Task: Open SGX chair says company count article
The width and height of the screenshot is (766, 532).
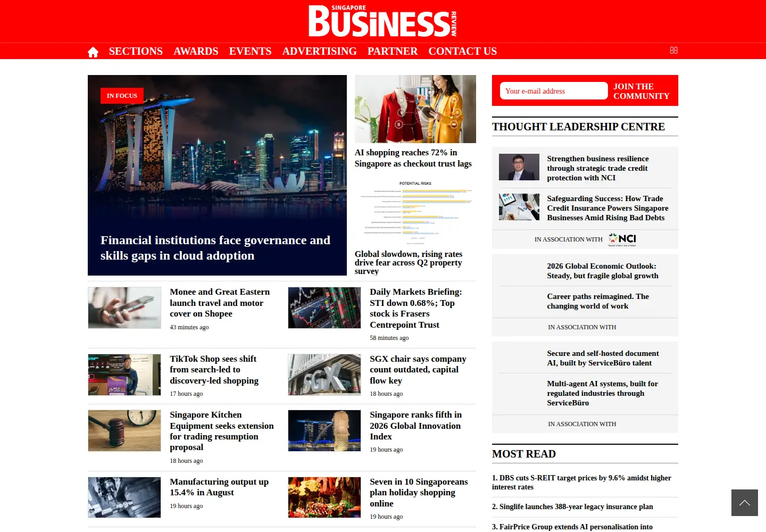Action: [x=418, y=370]
